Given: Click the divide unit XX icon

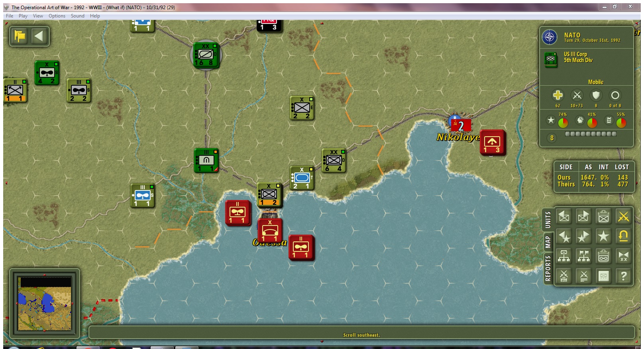Looking at the screenshot, I should 623,256.
